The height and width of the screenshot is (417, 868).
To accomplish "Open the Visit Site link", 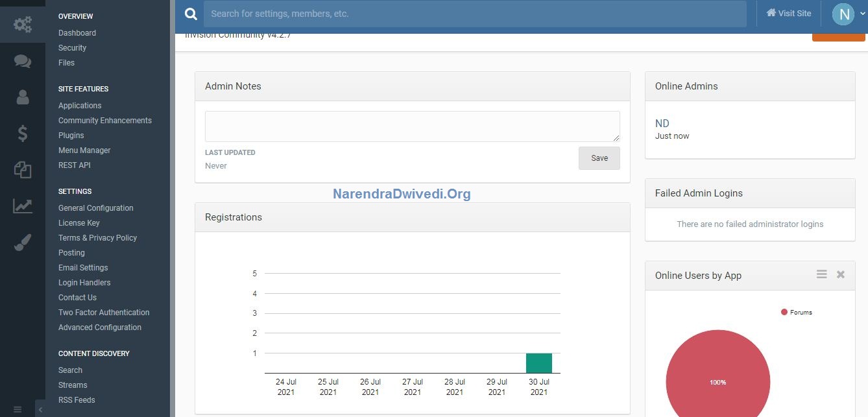I will [788, 13].
